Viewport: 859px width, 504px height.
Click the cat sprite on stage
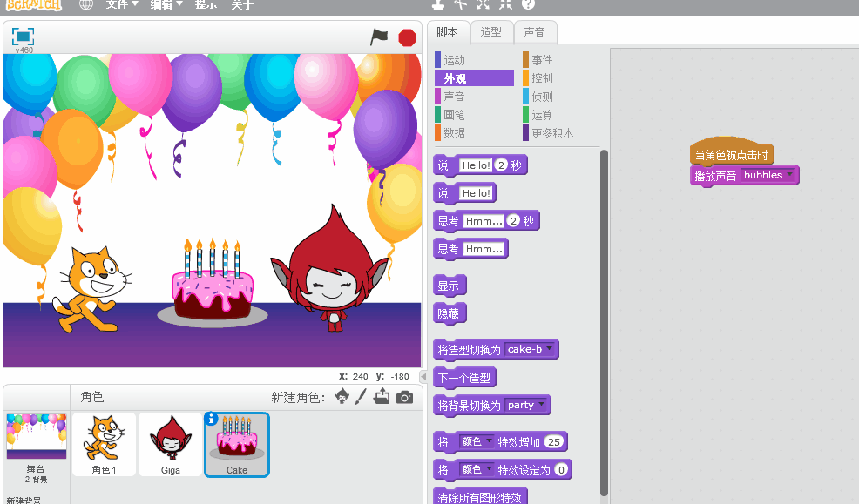click(92, 289)
